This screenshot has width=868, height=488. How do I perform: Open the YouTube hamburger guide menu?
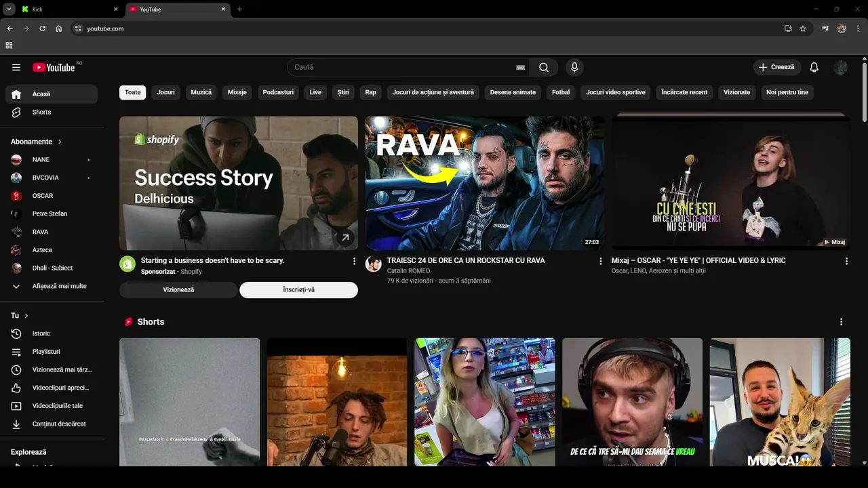16,67
